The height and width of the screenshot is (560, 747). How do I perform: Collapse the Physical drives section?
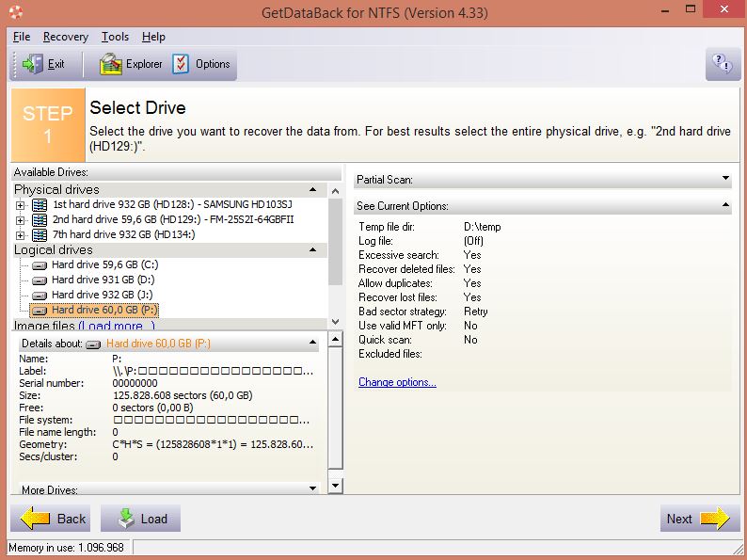[312, 190]
